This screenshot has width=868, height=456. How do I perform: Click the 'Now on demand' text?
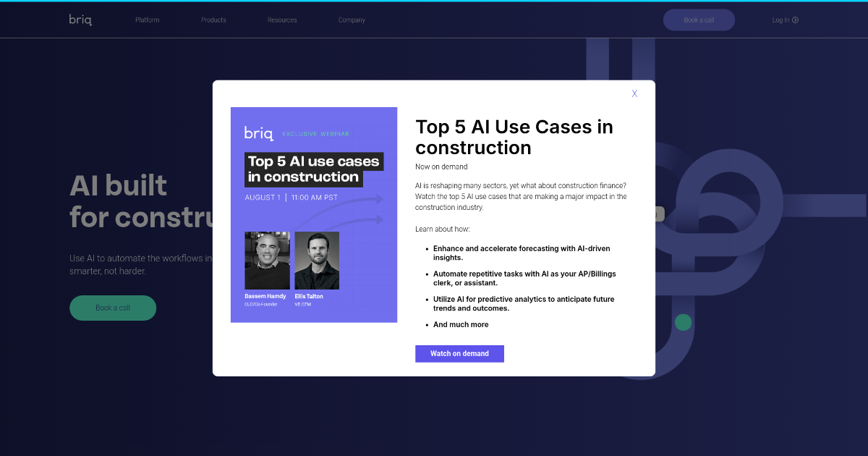441,166
